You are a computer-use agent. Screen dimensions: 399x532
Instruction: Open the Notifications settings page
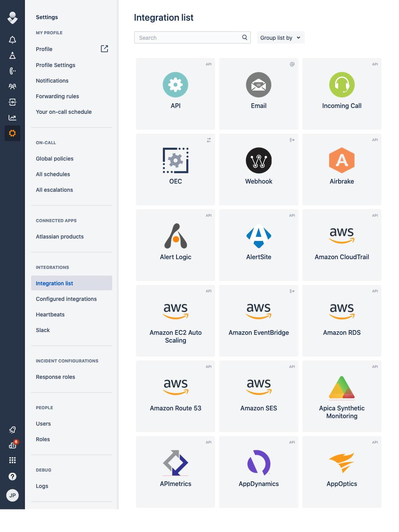52,81
